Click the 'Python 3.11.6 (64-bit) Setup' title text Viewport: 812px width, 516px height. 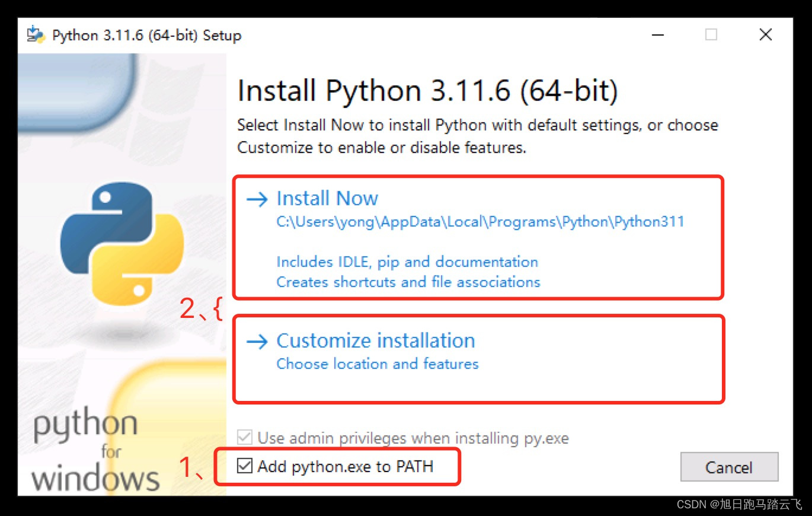pos(147,36)
